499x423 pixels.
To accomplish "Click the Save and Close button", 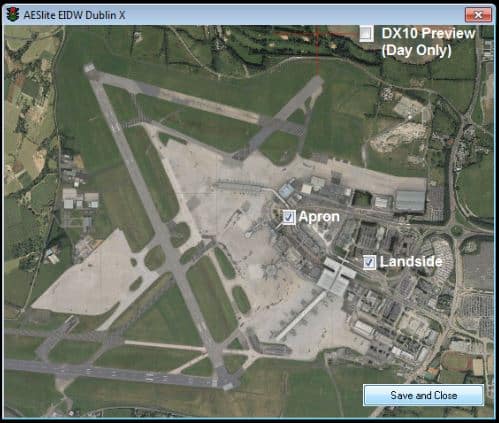I will click(x=423, y=395).
